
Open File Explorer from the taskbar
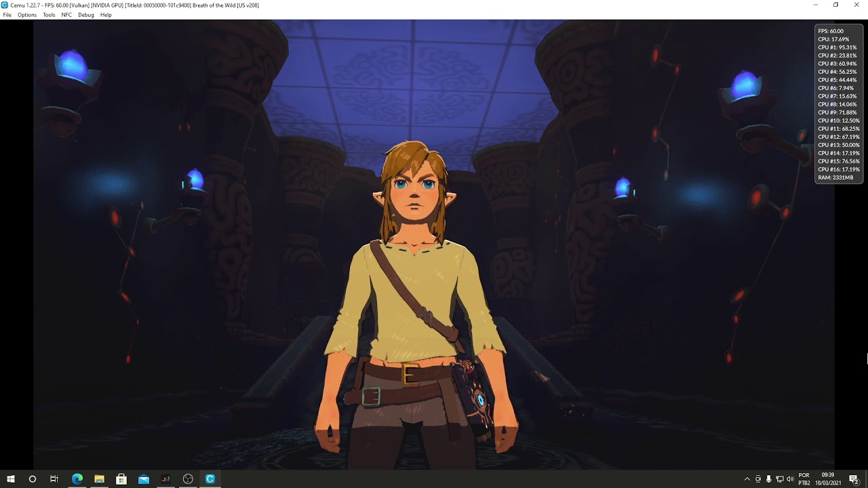tap(99, 479)
